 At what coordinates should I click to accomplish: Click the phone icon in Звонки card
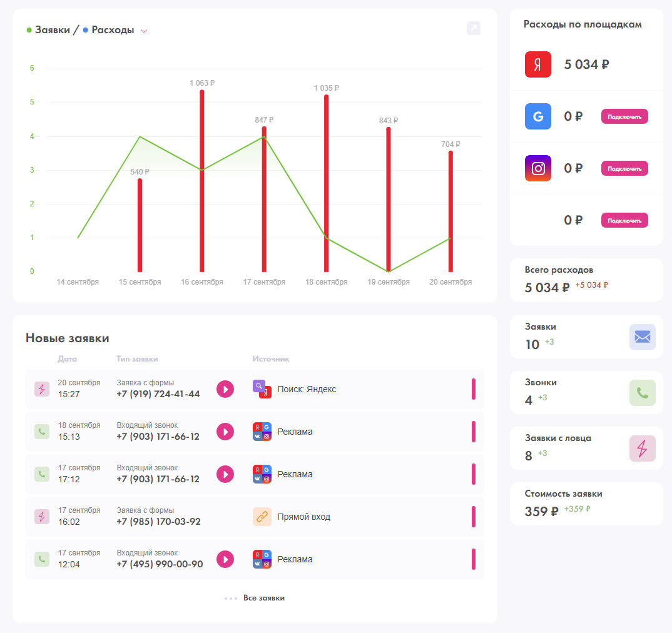(643, 393)
